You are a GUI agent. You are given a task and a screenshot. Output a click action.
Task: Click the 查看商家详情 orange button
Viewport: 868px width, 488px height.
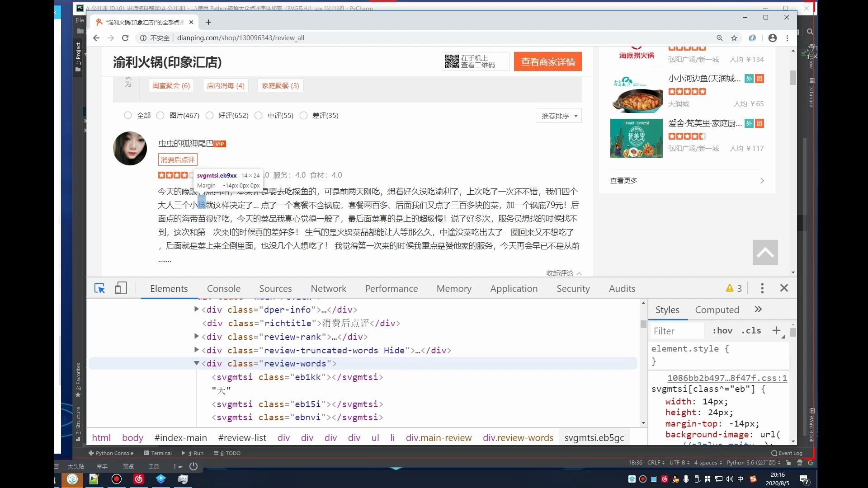point(547,62)
